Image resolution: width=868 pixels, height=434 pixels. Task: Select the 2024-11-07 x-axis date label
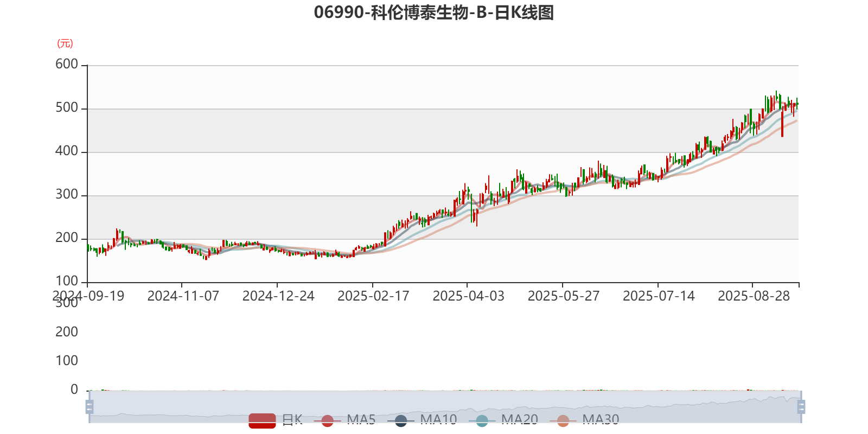tap(183, 296)
